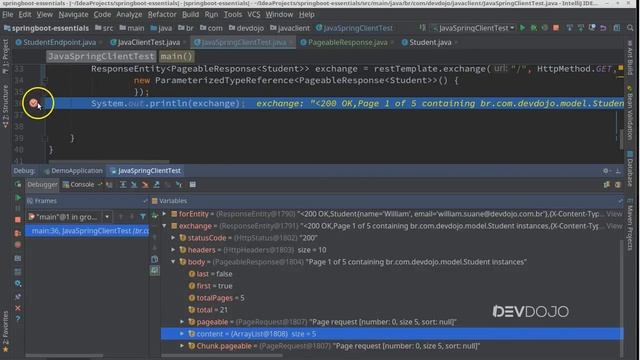Click Variables panel horizontal scrollbar
The height and width of the screenshot is (360, 640).
[x=222, y=356]
